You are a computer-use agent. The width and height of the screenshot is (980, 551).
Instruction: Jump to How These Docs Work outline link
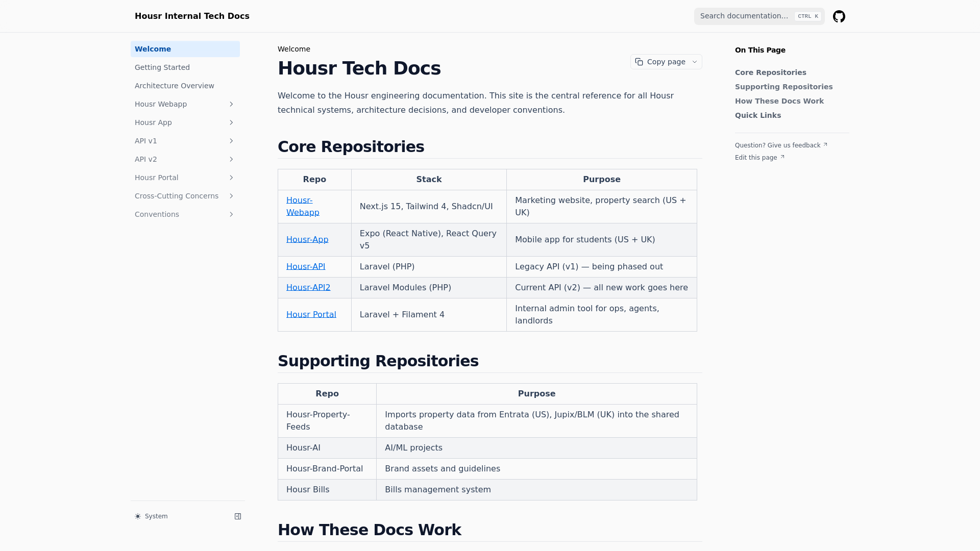tap(779, 101)
